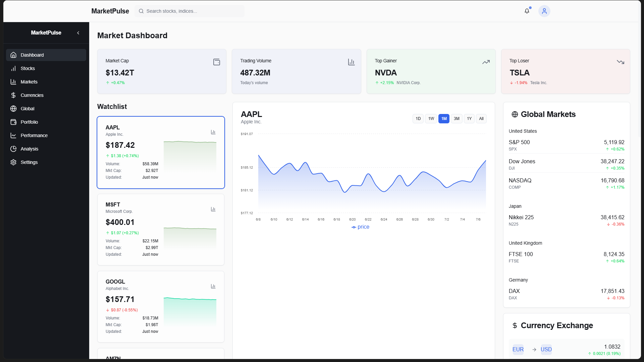Image resolution: width=644 pixels, height=362 pixels.
Task: Click the Markets chart icon
Action: tap(13, 82)
